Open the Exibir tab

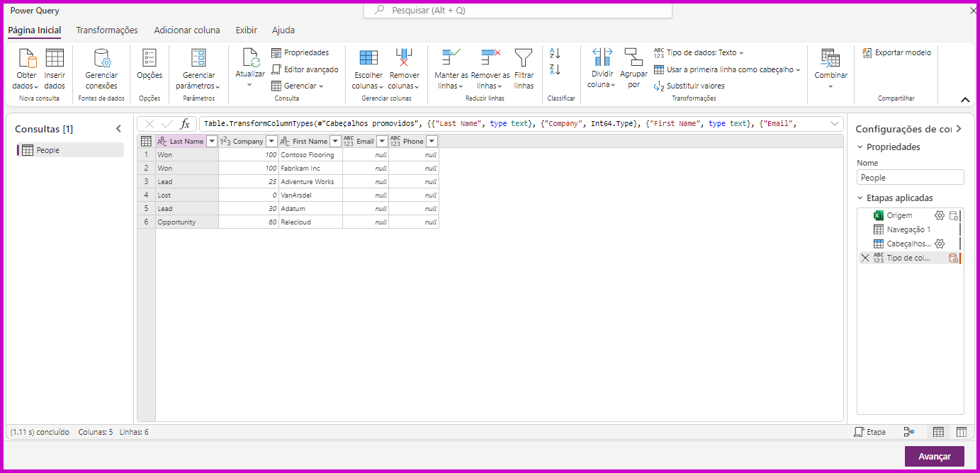pyautogui.click(x=246, y=30)
